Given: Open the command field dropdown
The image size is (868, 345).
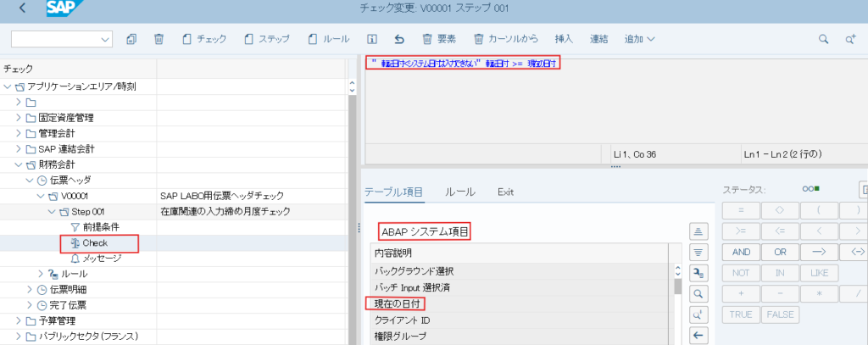Looking at the screenshot, I should click(105, 39).
